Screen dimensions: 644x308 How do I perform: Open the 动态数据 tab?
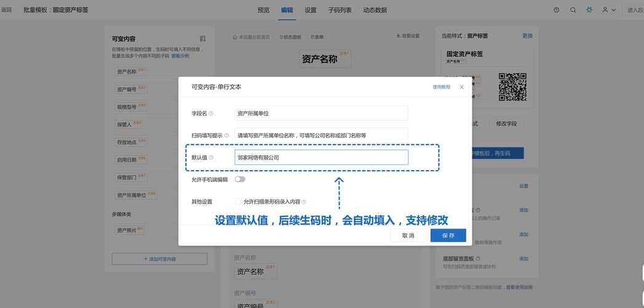tap(375, 10)
